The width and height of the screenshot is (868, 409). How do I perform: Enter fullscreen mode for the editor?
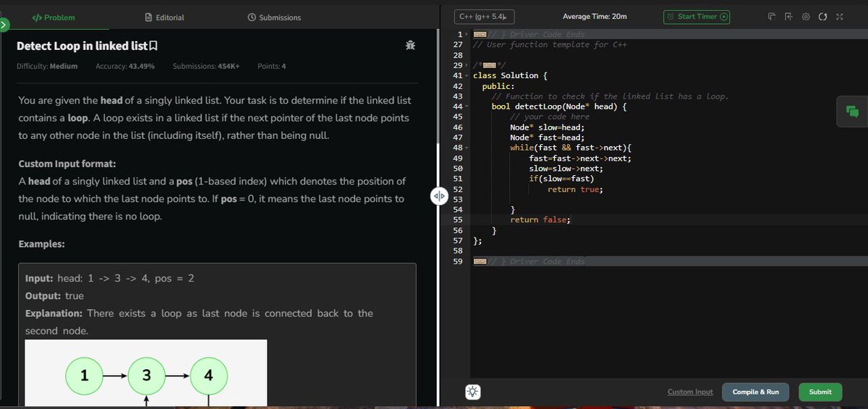pos(839,17)
